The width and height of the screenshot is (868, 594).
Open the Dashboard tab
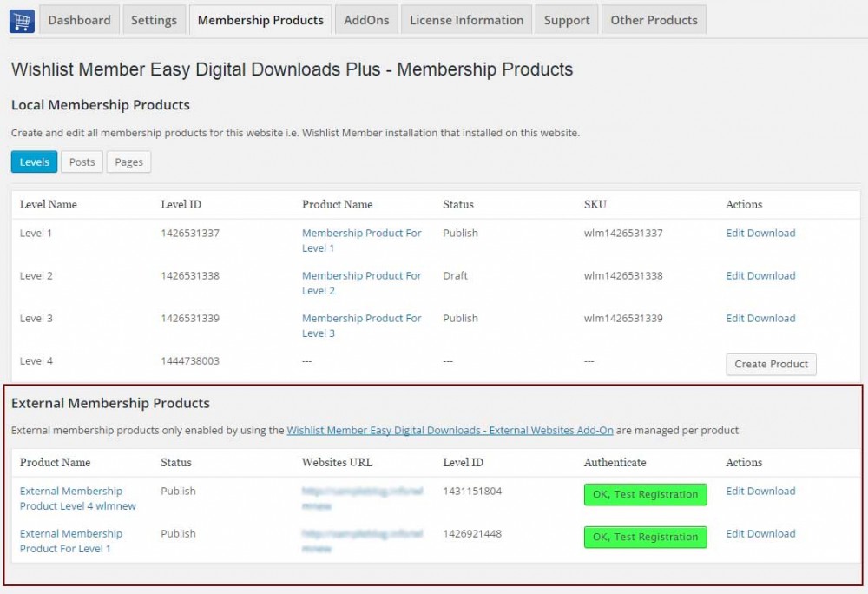[x=79, y=20]
